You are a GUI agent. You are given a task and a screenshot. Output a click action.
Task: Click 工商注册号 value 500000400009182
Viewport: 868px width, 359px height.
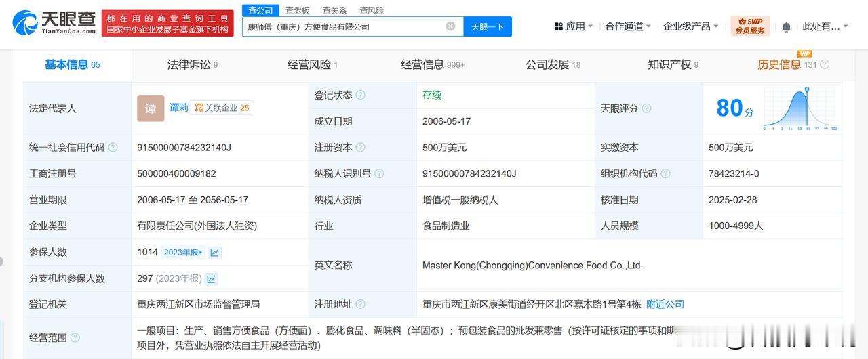[x=176, y=173]
